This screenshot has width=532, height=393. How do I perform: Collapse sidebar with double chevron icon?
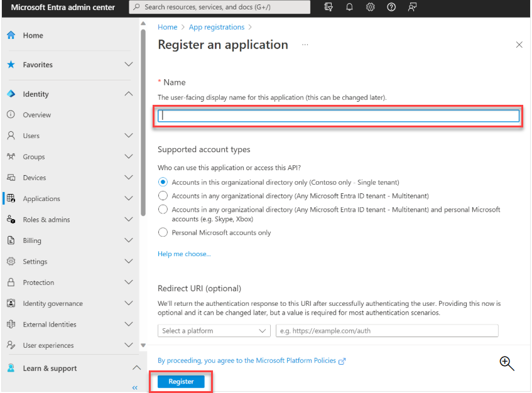click(134, 388)
